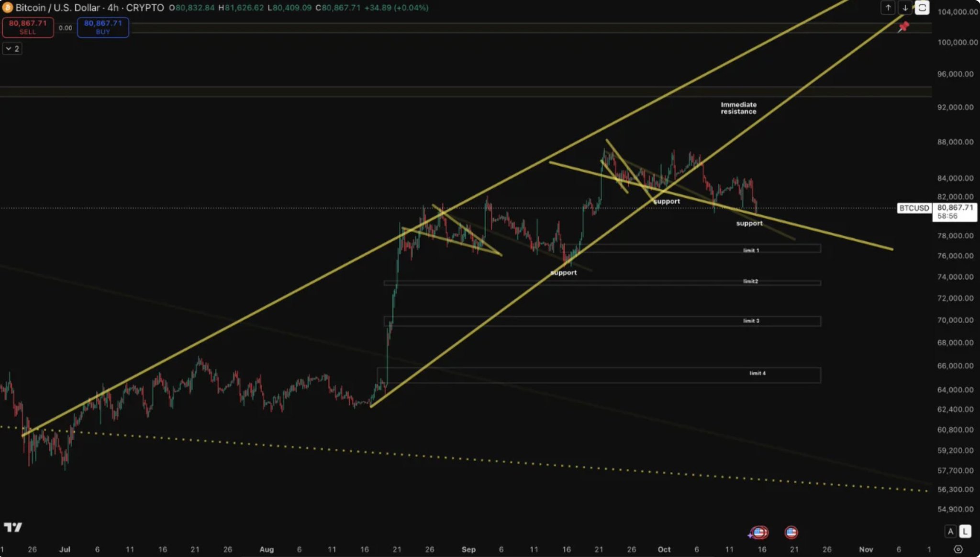The image size is (980, 557).
Task: Open chart settings hexagon icon at bottom right
Action: [958, 549]
